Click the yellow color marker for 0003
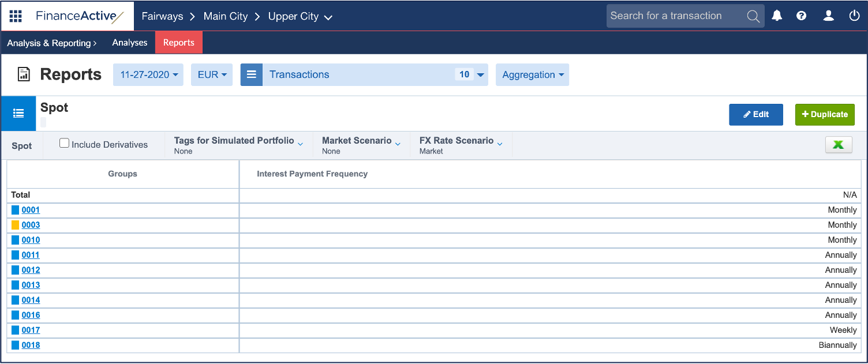868x364 pixels. click(x=16, y=225)
